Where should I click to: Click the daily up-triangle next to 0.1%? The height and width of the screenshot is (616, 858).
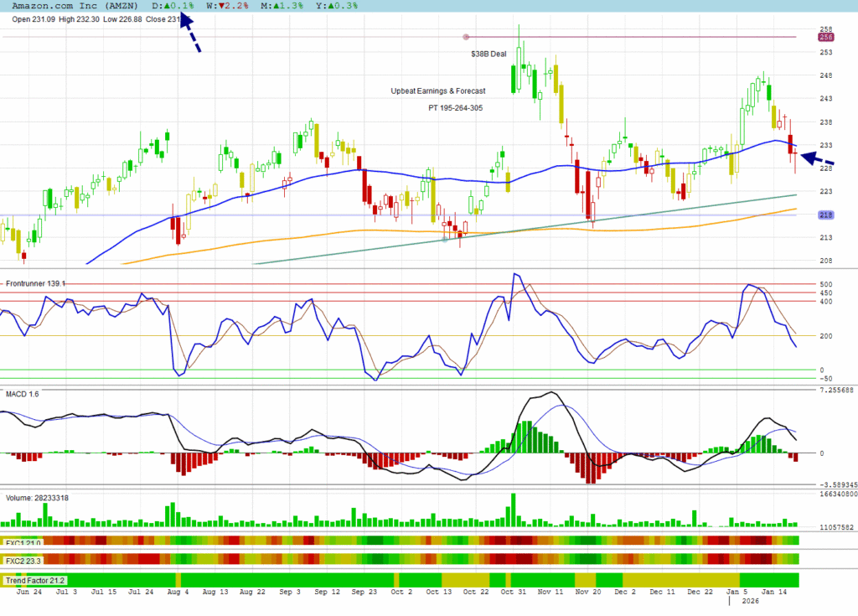pyautogui.click(x=167, y=6)
